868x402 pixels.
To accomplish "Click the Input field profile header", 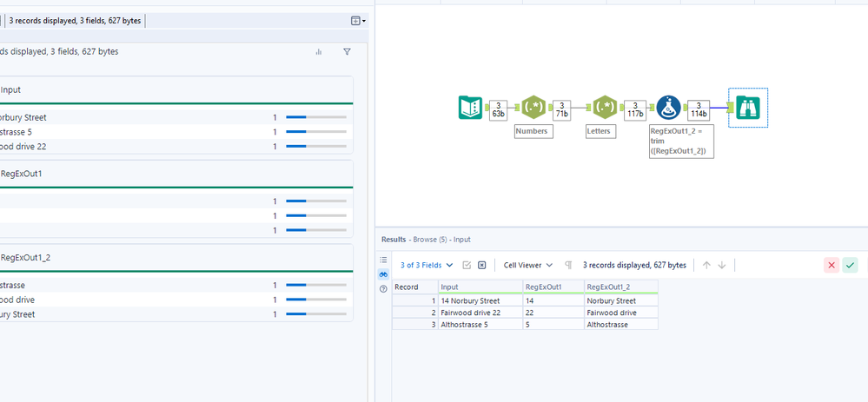I will [x=176, y=89].
